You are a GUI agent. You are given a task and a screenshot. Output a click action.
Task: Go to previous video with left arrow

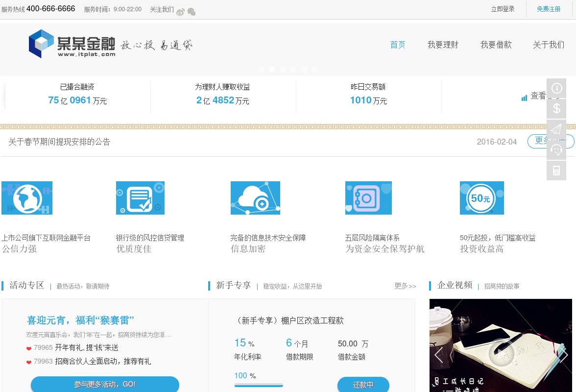[438, 355]
